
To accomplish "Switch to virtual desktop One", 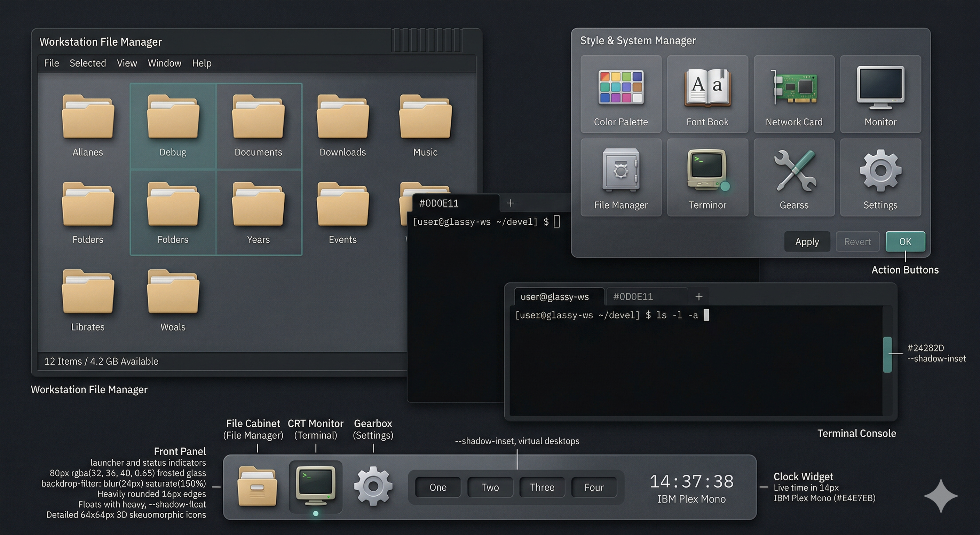I will point(437,487).
